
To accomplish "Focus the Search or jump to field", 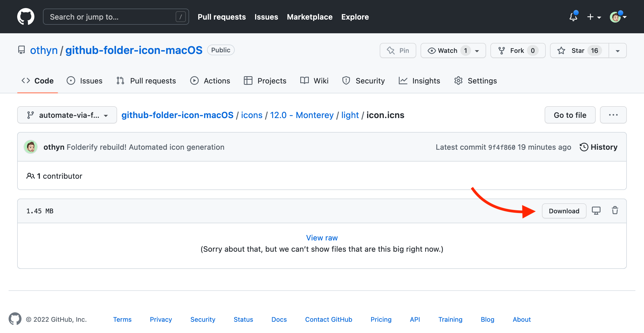I will click(116, 17).
